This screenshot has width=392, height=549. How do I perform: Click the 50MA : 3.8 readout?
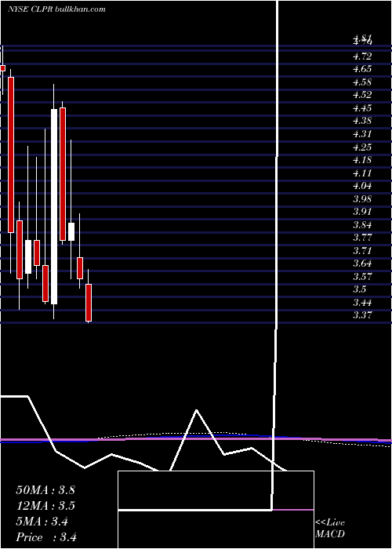pos(45,490)
